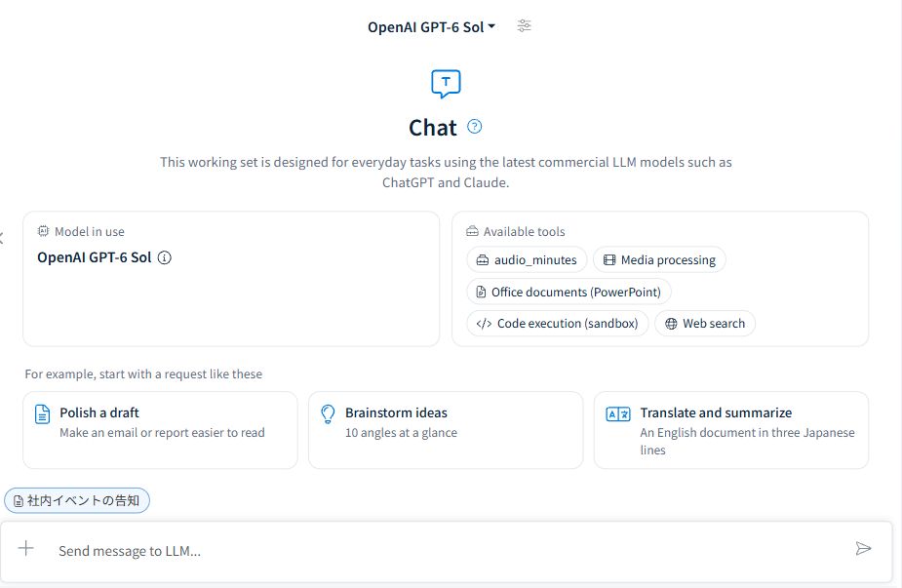Choose the Translate and summarize example card
Image resolution: width=902 pixels, height=588 pixels.
pos(730,430)
